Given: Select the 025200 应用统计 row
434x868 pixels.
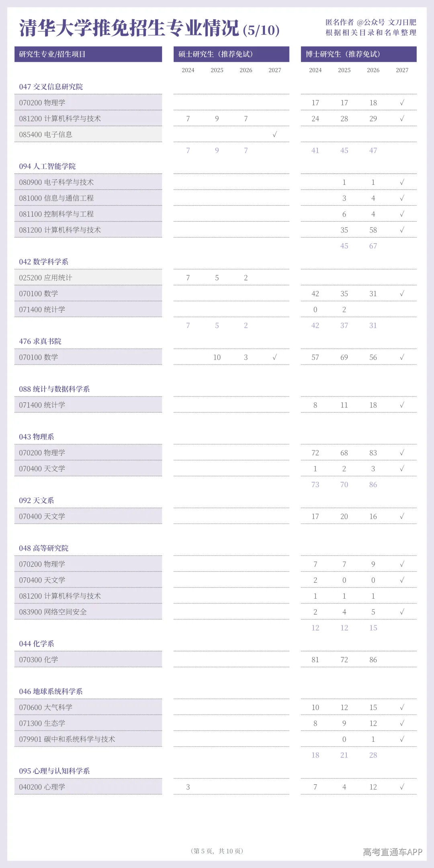Looking at the screenshot, I should [88, 278].
